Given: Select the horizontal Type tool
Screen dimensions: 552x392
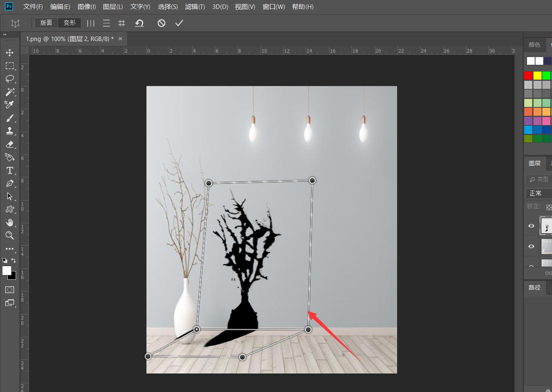Looking at the screenshot, I should 10,170.
